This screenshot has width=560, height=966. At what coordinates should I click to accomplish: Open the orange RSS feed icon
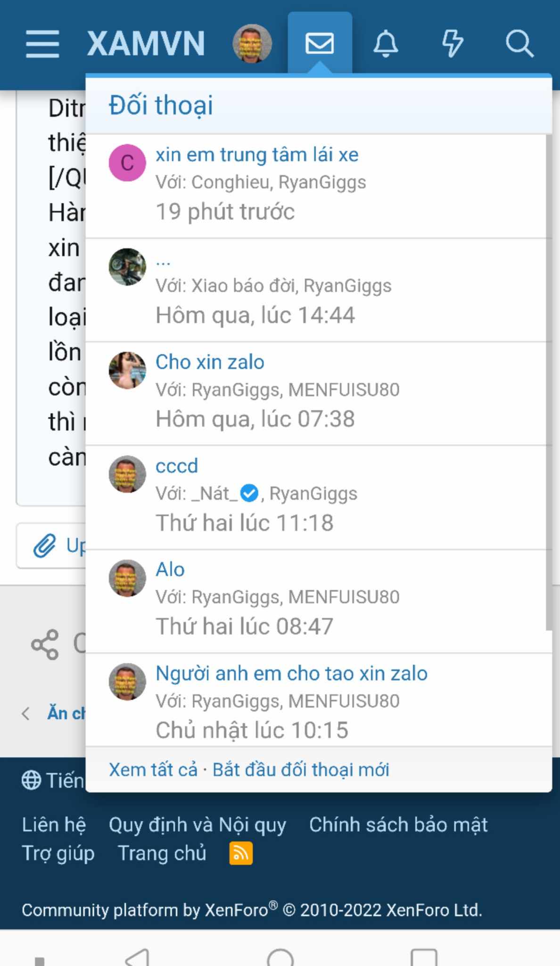(241, 853)
